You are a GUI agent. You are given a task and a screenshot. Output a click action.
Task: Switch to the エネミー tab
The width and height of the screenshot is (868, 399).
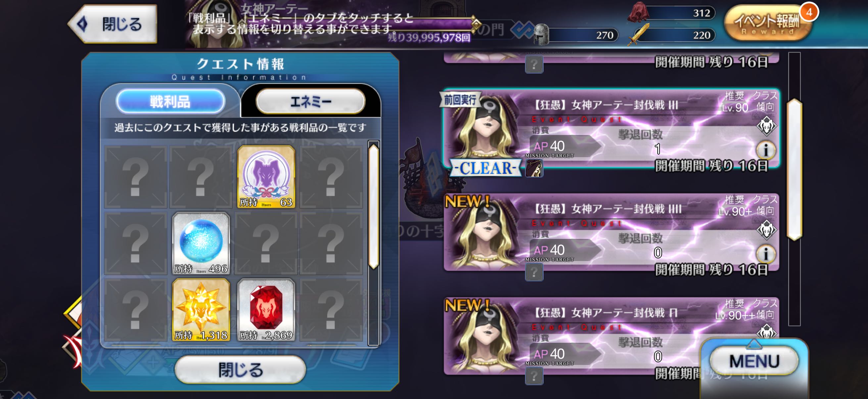pyautogui.click(x=310, y=101)
